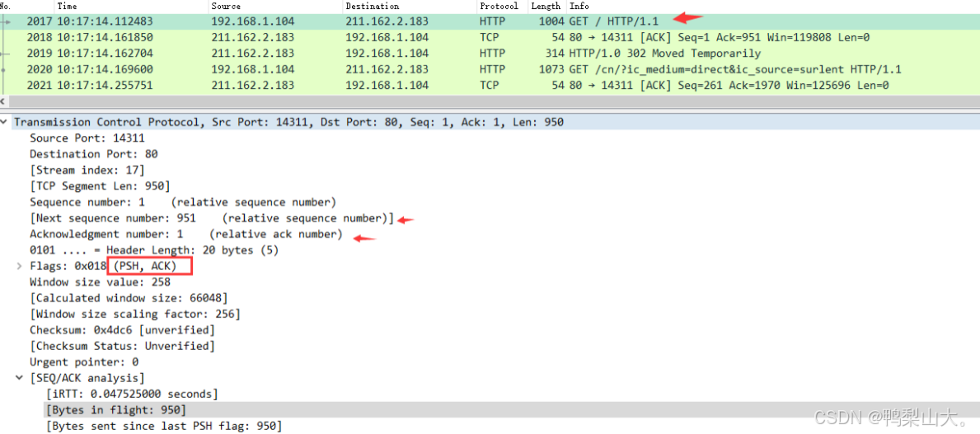Select the Window size value: 258 field
980x434 pixels.
[x=100, y=282]
